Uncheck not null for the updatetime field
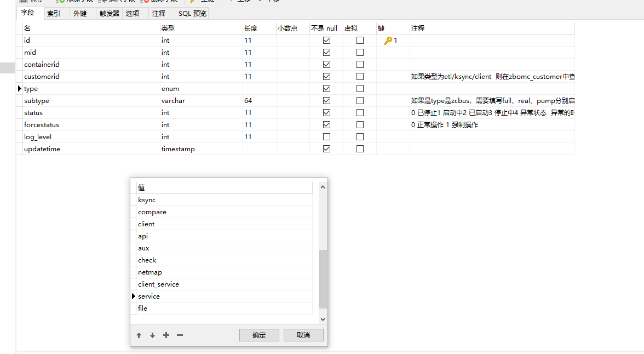Viewport: 644px width, 354px height. tap(327, 149)
